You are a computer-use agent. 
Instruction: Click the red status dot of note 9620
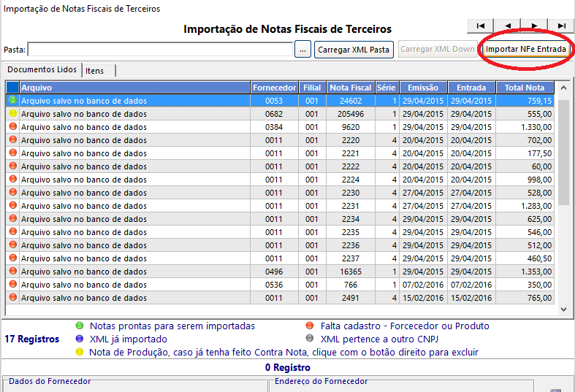click(x=13, y=126)
